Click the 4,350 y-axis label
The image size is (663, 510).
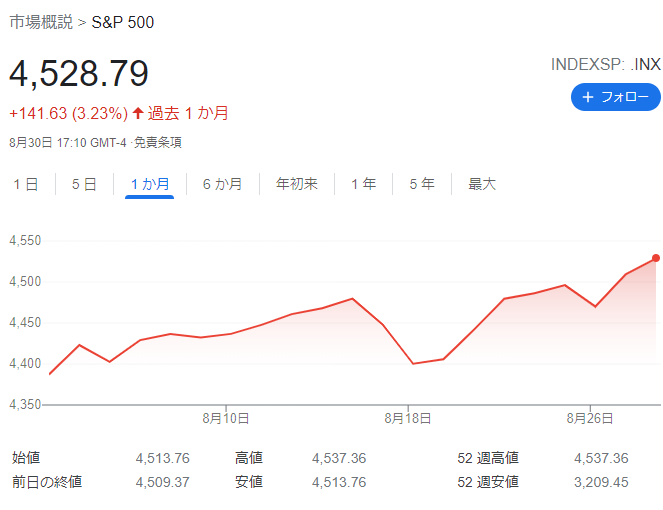click(x=25, y=405)
